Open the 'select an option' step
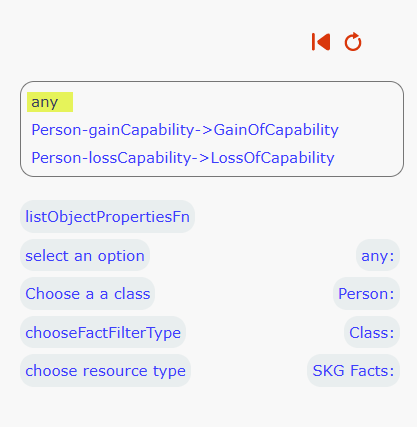This screenshot has width=417, height=427. point(85,256)
